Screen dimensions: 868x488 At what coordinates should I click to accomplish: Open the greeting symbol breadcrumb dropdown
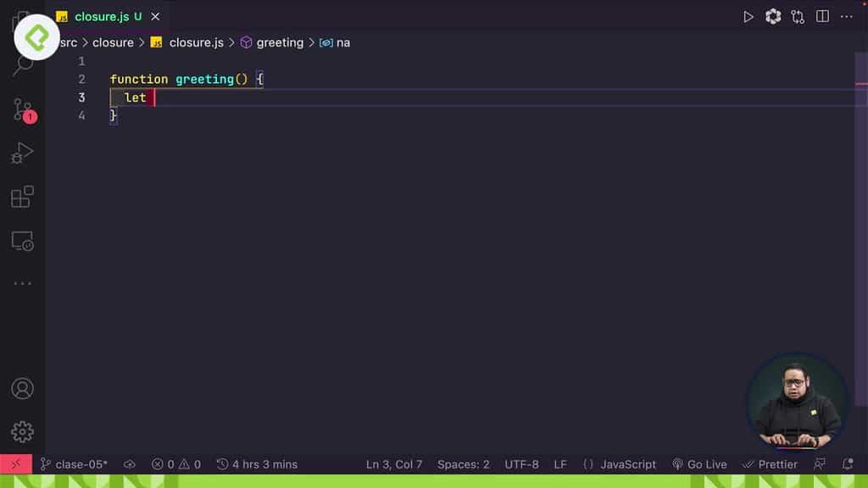pyautogui.click(x=280, y=42)
